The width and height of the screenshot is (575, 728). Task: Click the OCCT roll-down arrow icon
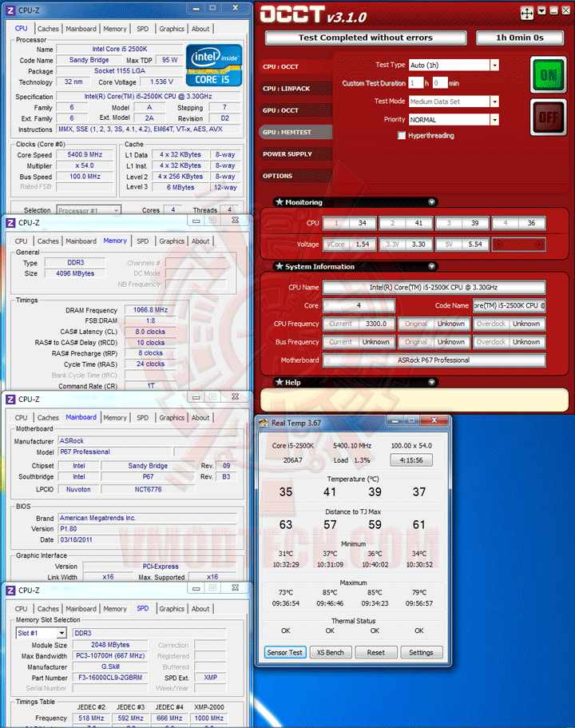(x=541, y=10)
